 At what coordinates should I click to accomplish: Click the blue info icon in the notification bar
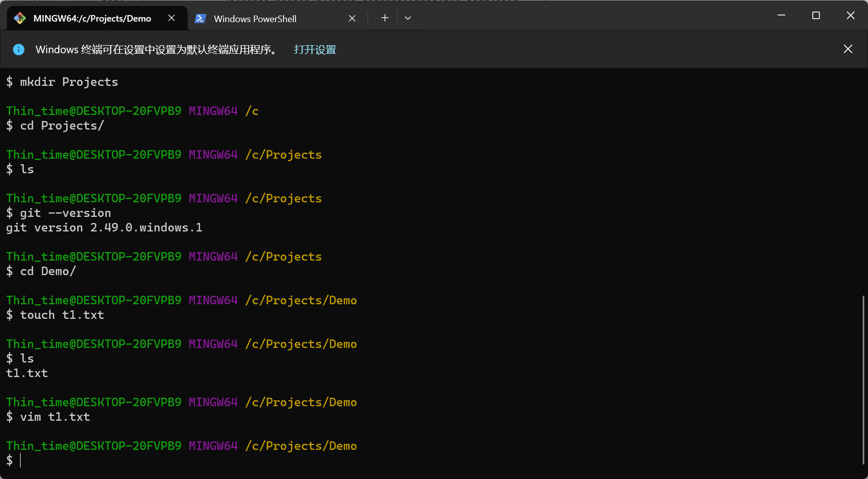click(x=19, y=49)
